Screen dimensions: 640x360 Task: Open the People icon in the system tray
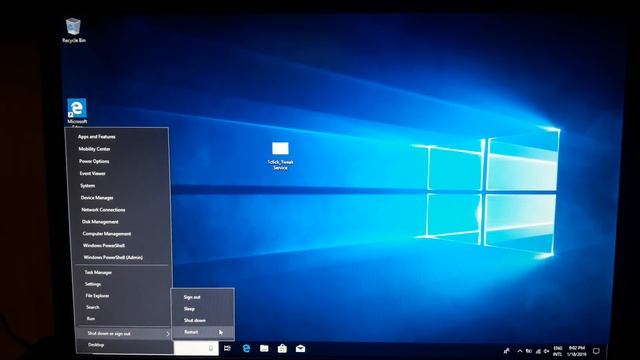click(x=507, y=351)
